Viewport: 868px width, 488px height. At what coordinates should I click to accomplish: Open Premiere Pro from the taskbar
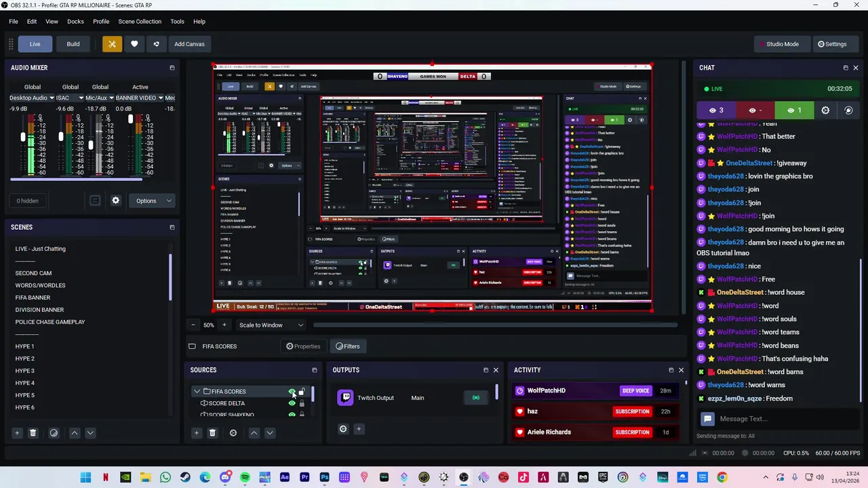coord(304,478)
